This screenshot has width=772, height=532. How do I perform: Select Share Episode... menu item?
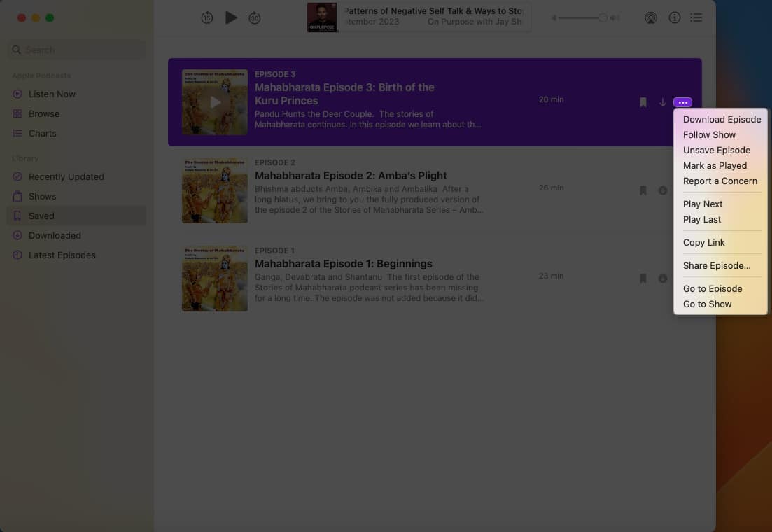coord(720,265)
